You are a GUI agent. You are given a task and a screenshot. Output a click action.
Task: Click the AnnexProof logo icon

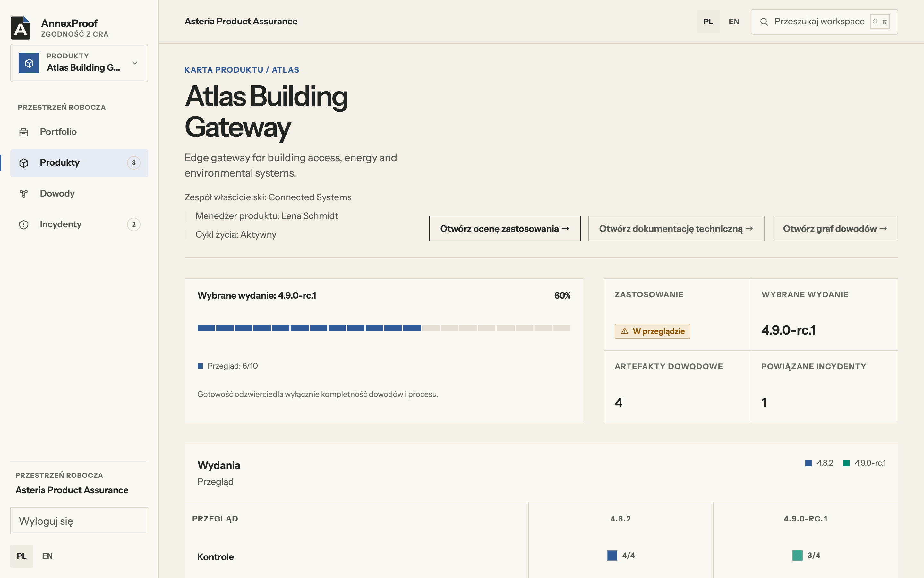point(21,28)
